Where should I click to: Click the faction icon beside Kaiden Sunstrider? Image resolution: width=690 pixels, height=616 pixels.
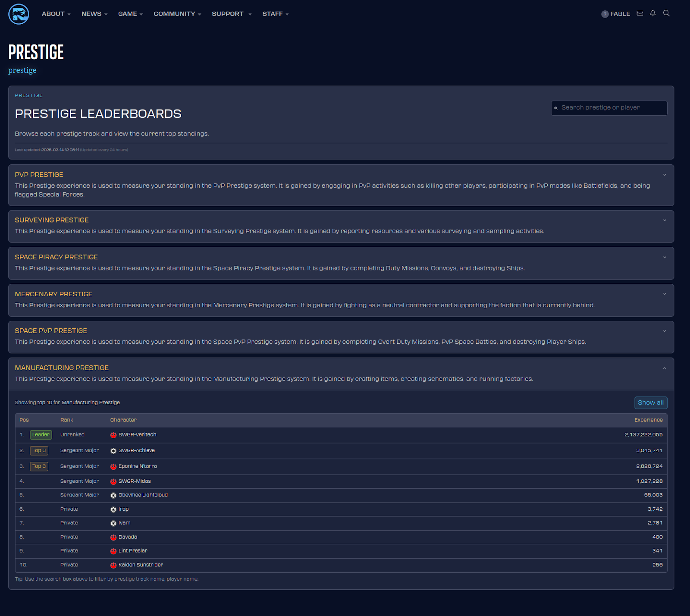click(x=113, y=565)
